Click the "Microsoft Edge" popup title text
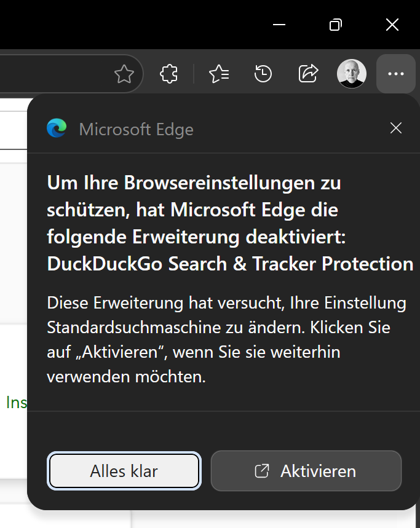 (x=137, y=130)
